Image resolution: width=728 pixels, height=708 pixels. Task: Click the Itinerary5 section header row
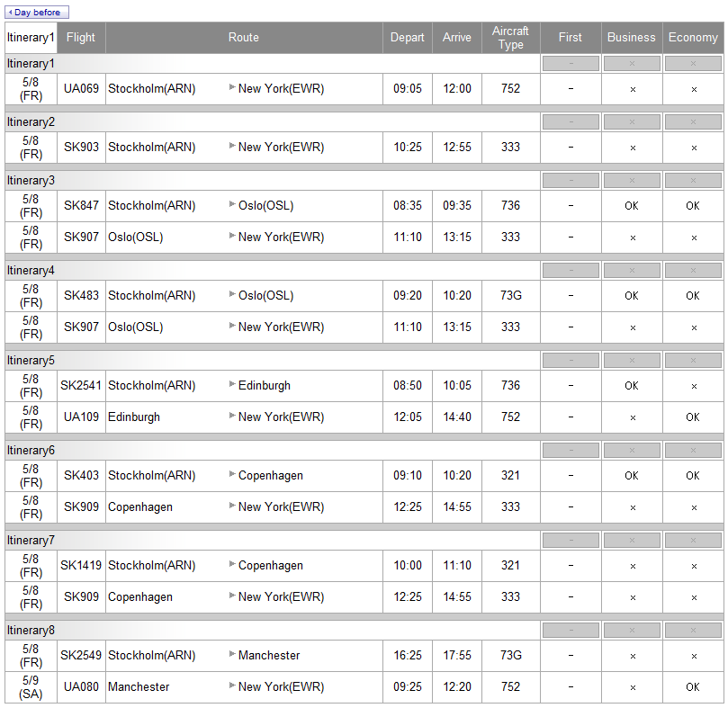point(270,361)
